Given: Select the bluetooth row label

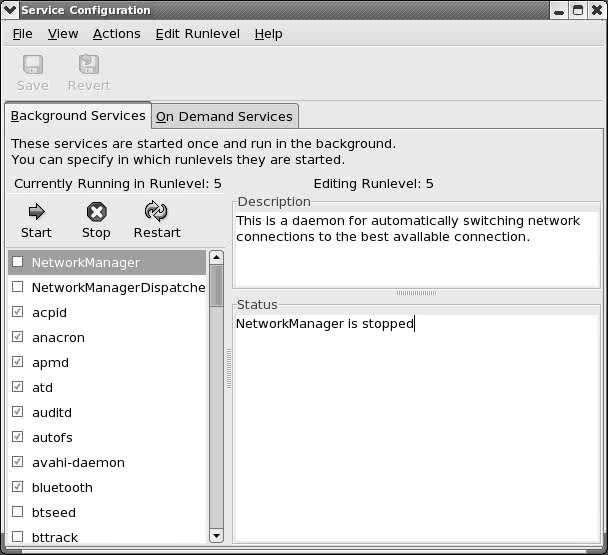Looking at the screenshot, I should coord(62,488).
